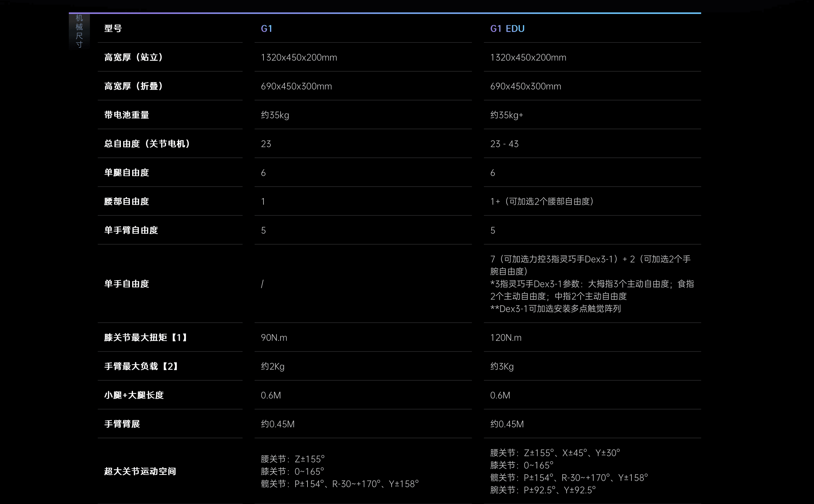Click G1 EDU standing size 1320x450x200mm
Image resolution: width=814 pixels, height=504 pixels.
click(528, 58)
